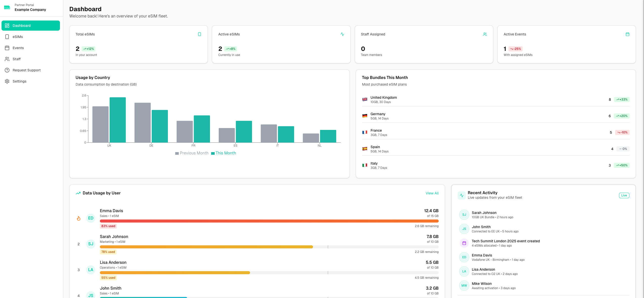
Task: Toggle Previous Month legend series
Action: pyautogui.click(x=192, y=153)
